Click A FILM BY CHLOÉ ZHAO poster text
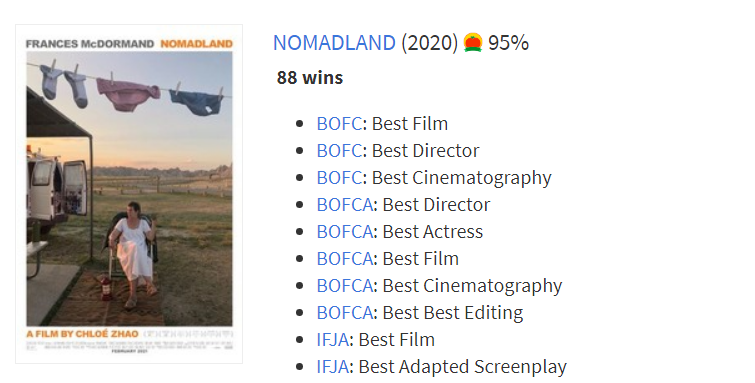The image size is (755, 383). click(82, 334)
